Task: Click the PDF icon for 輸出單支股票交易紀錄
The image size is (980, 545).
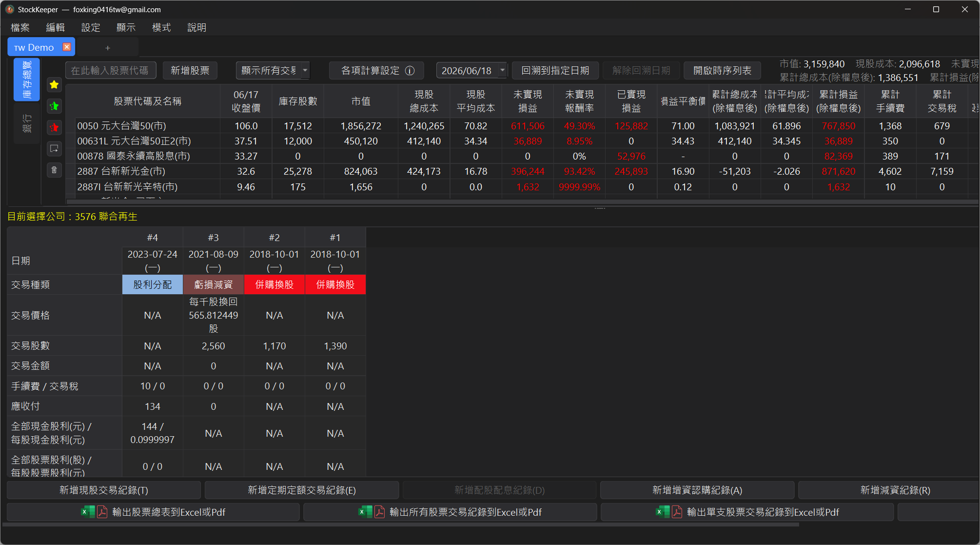Action: 677,512
